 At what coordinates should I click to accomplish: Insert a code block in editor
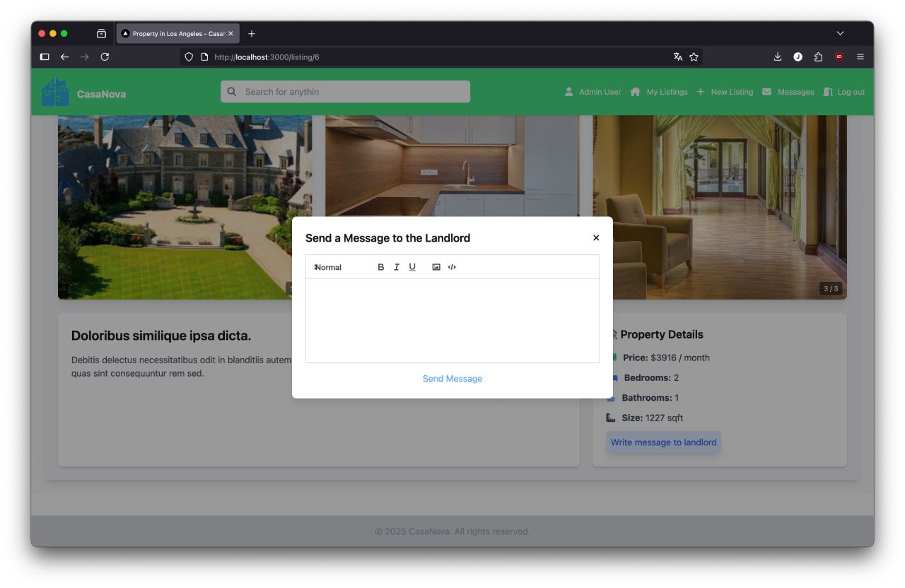pos(452,267)
